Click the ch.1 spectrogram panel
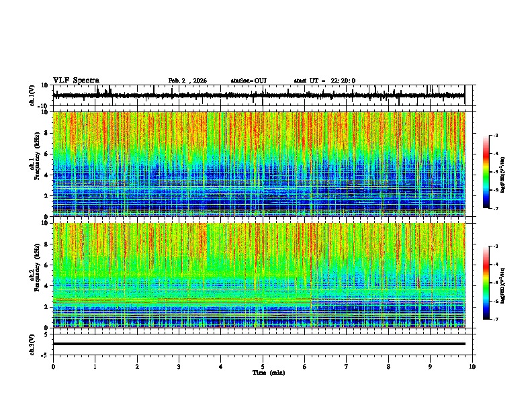 point(259,164)
